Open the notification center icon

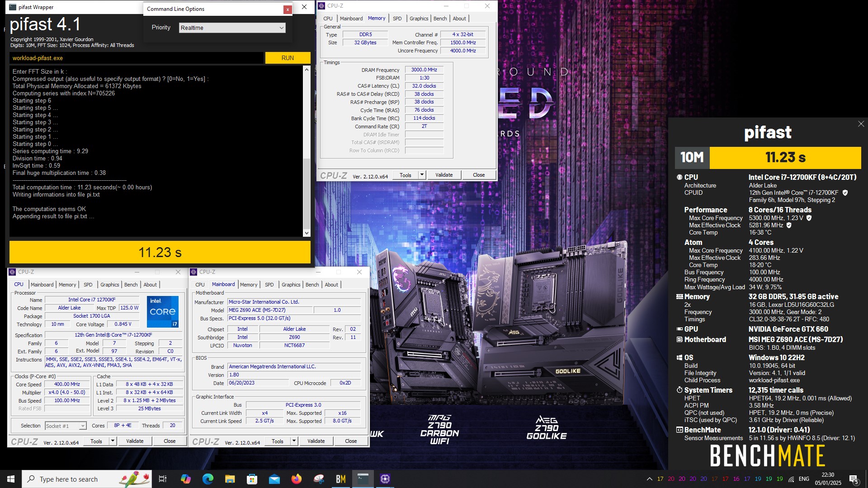tap(854, 479)
